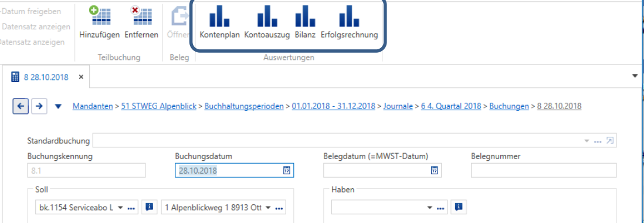The height and width of the screenshot is (223, 644).
Task: Open Alpenblickweg ellipsis lookup
Action: (279, 209)
